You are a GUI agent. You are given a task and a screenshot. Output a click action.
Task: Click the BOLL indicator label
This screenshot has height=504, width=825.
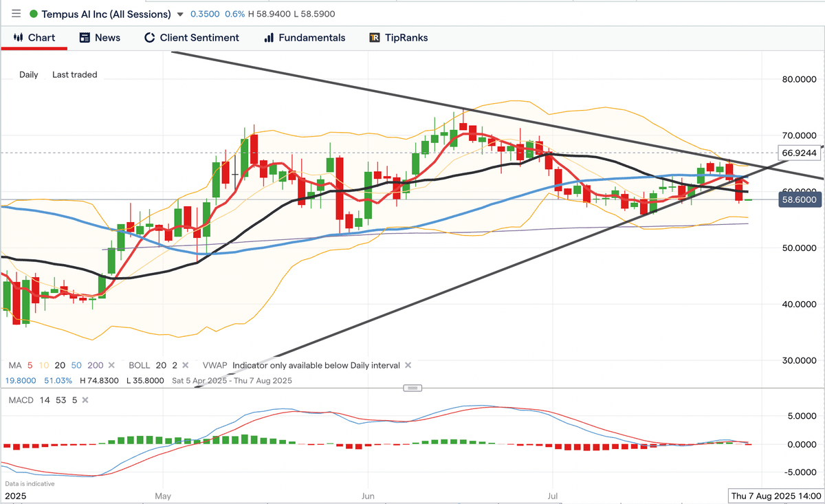click(x=139, y=365)
